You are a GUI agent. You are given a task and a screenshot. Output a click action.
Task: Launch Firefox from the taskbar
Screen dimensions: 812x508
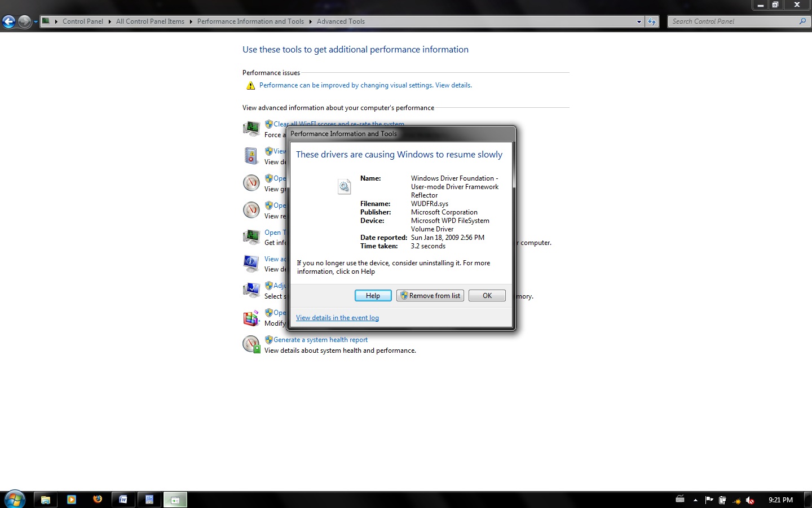coord(98,500)
